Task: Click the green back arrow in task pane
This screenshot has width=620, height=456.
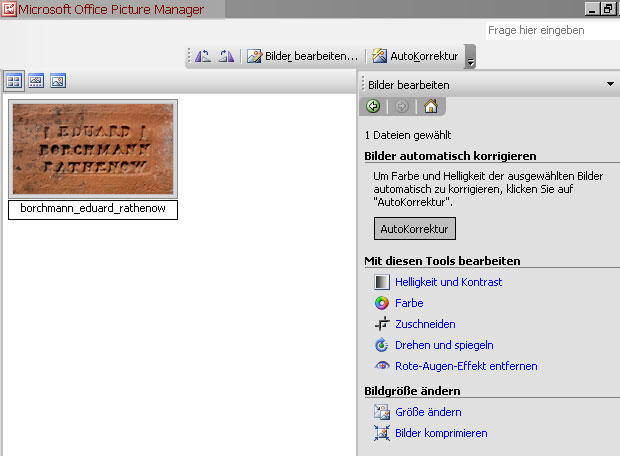Action: point(373,106)
